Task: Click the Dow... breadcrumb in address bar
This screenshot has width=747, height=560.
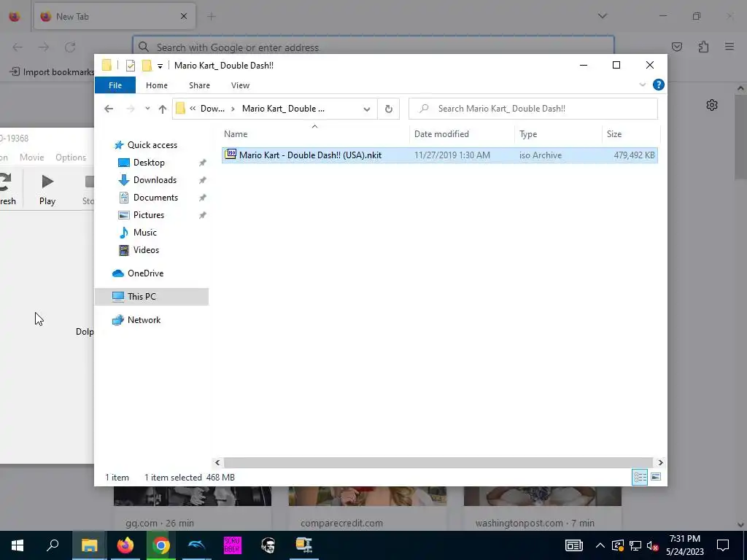Action: tap(212, 109)
